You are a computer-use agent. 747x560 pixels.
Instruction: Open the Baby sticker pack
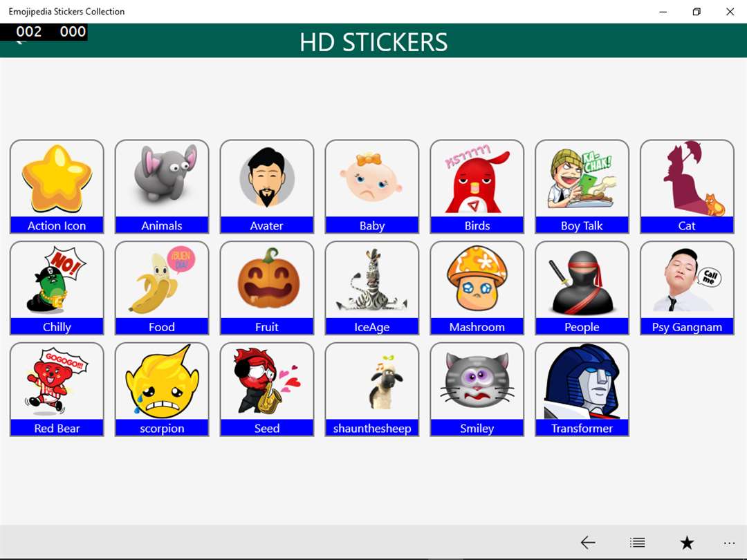(x=372, y=187)
